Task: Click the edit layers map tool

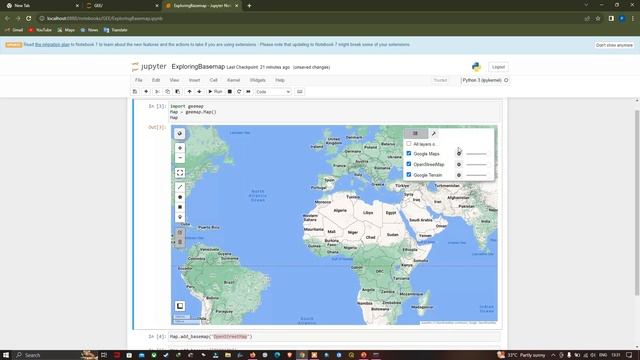Action: pos(180,232)
